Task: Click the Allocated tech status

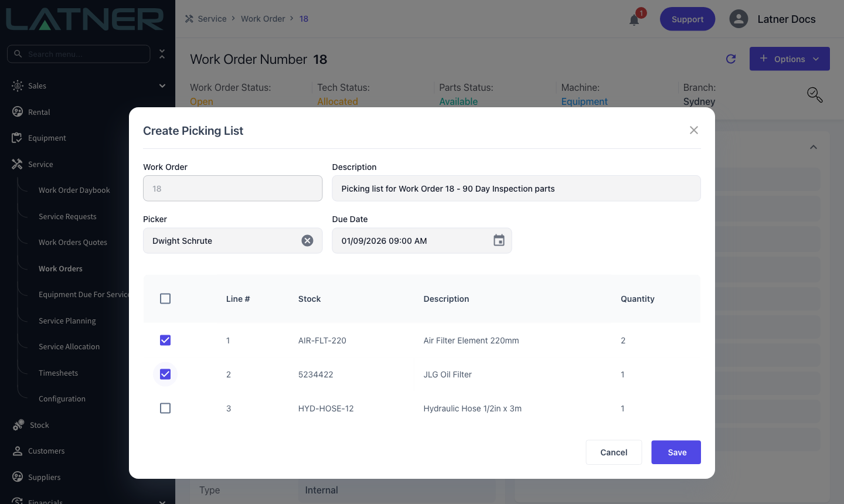Action: [x=338, y=101]
